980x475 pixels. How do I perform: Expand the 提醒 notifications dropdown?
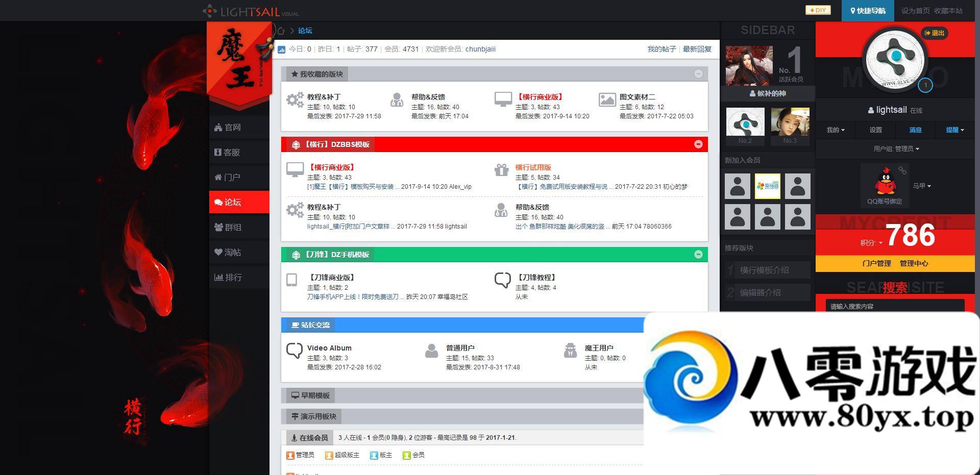(954, 130)
